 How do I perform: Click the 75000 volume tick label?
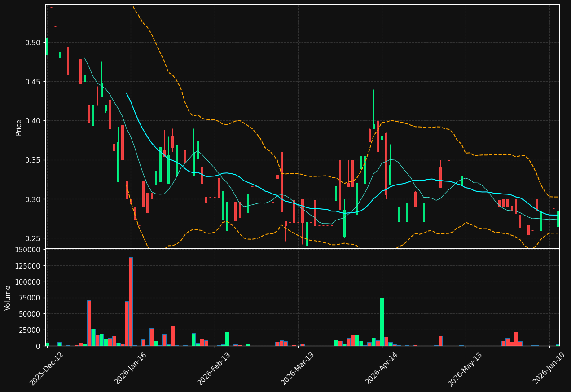[30, 298]
